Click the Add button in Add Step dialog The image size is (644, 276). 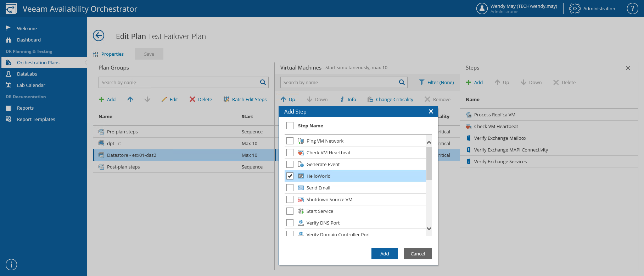pyautogui.click(x=385, y=254)
